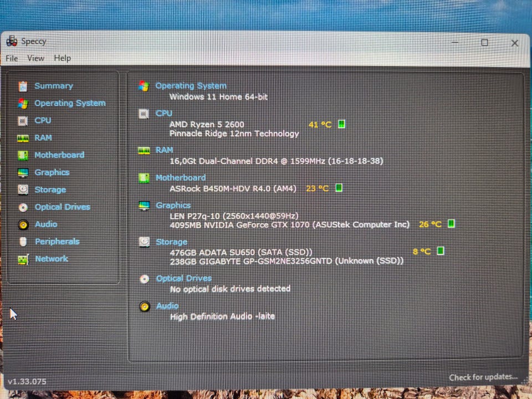Click the NVIDIA GeForce GTX 1070 line
The image size is (532, 399).
coord(289,224)
